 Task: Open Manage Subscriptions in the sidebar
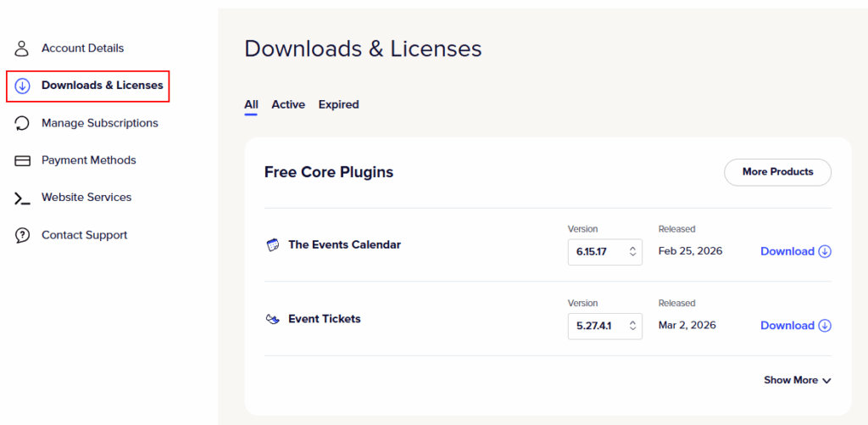click(x=99, y=123)
